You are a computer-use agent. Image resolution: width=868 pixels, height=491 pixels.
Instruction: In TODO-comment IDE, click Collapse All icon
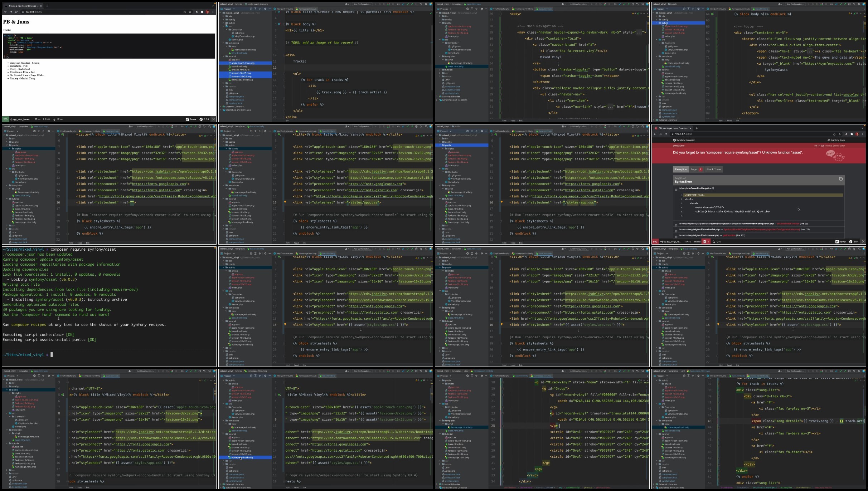coord(260,9)
